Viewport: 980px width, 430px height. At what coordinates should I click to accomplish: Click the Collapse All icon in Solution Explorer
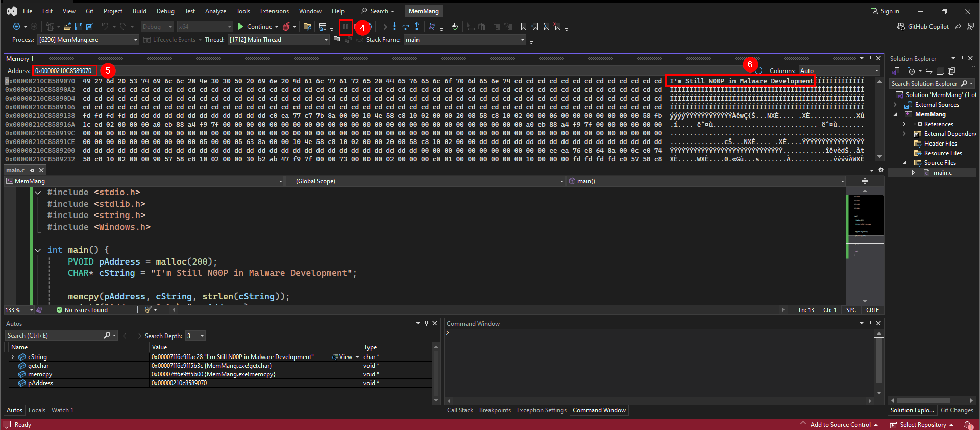point(940,71)
